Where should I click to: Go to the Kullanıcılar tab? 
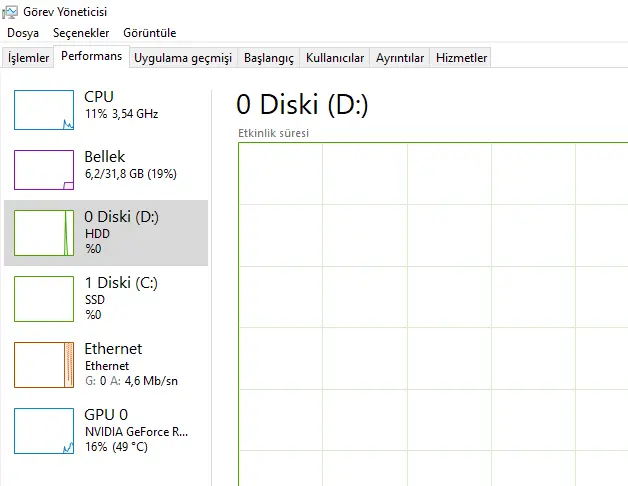point(335,58)
